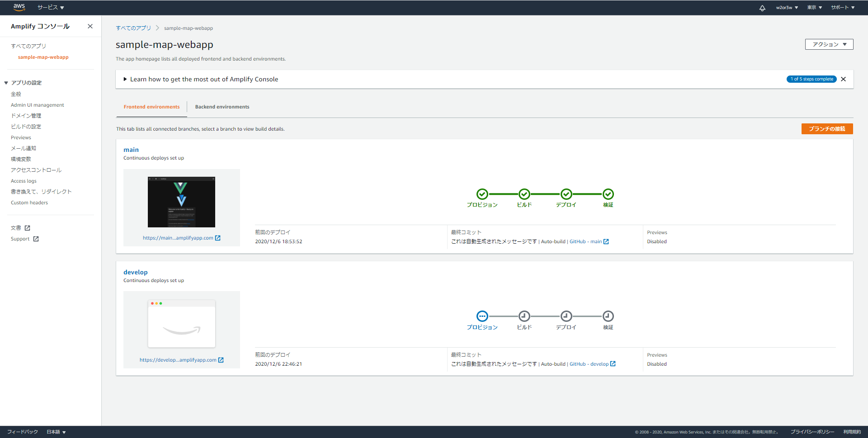Open the GitHub - develop commit link
868x438 pixels.
589,364
